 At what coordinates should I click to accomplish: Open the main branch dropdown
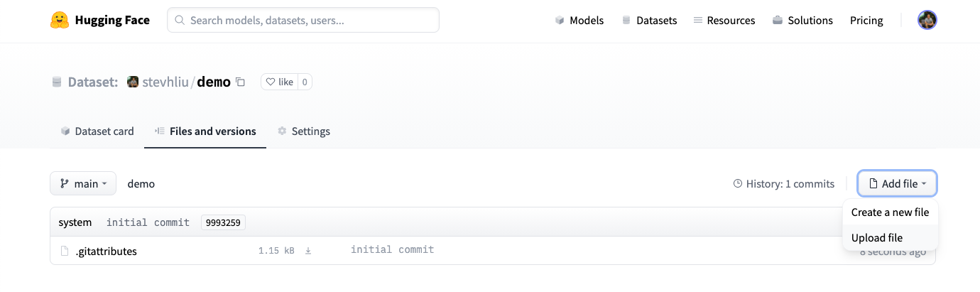coord(83,183)
